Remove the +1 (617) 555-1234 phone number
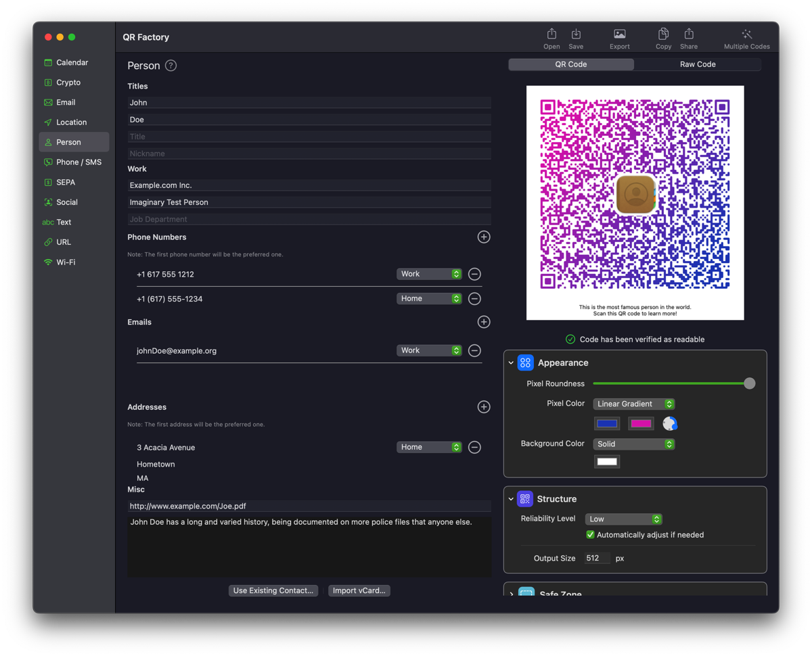 pyautogui.click(x=474, y=298)
